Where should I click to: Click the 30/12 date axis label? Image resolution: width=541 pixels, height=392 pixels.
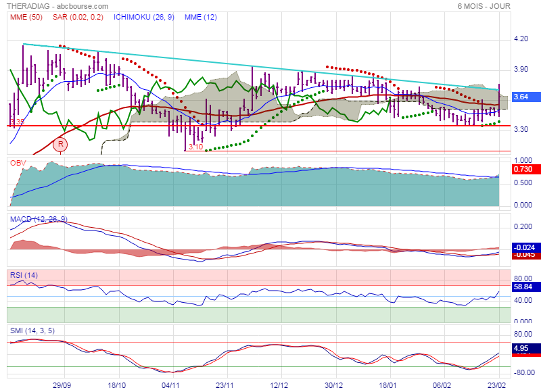point(333,385)
